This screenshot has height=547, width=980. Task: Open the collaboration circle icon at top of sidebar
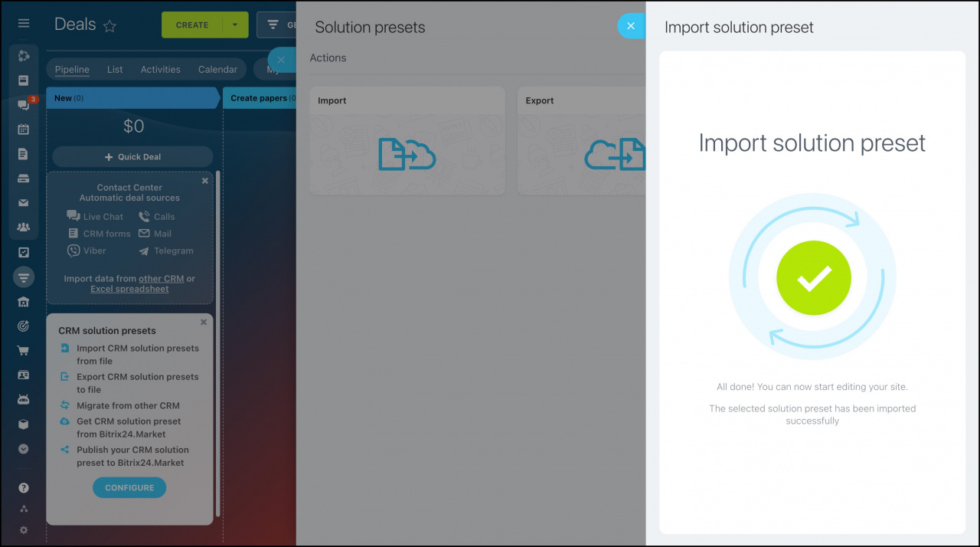tap(24, 55)
